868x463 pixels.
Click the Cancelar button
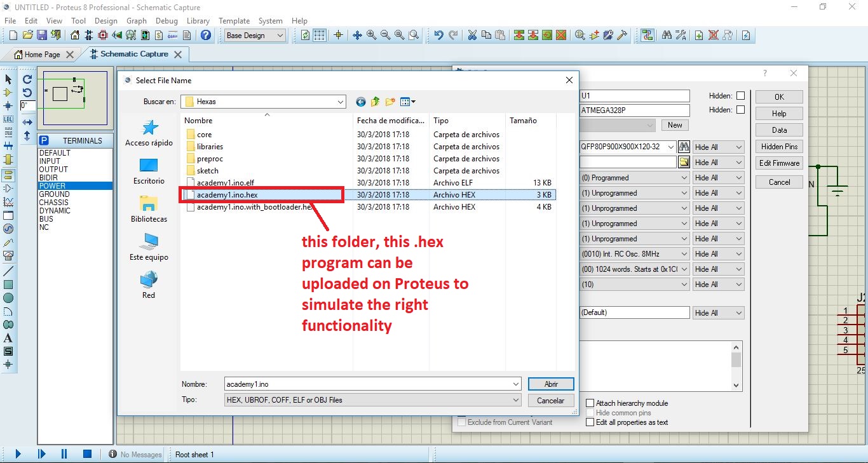551,401
